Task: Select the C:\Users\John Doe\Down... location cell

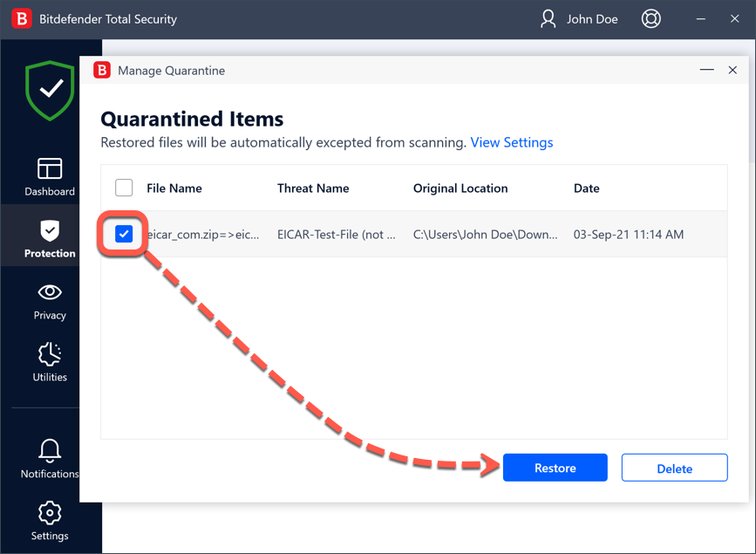Action: click(485, 235)
